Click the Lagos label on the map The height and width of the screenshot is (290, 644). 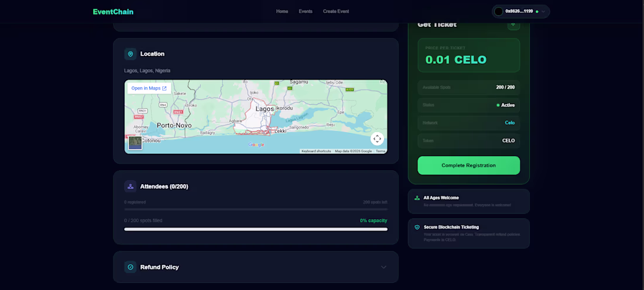[265, 109]
